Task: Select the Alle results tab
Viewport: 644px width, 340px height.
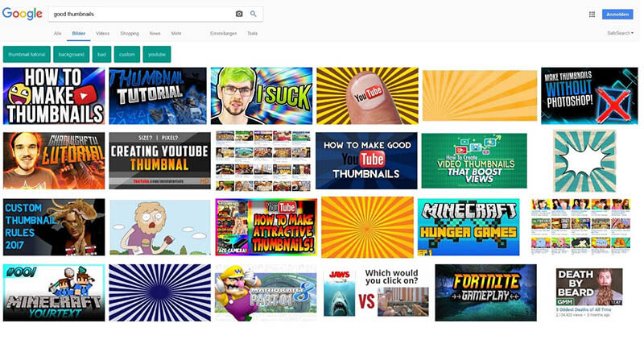Action: click(57, 33)
